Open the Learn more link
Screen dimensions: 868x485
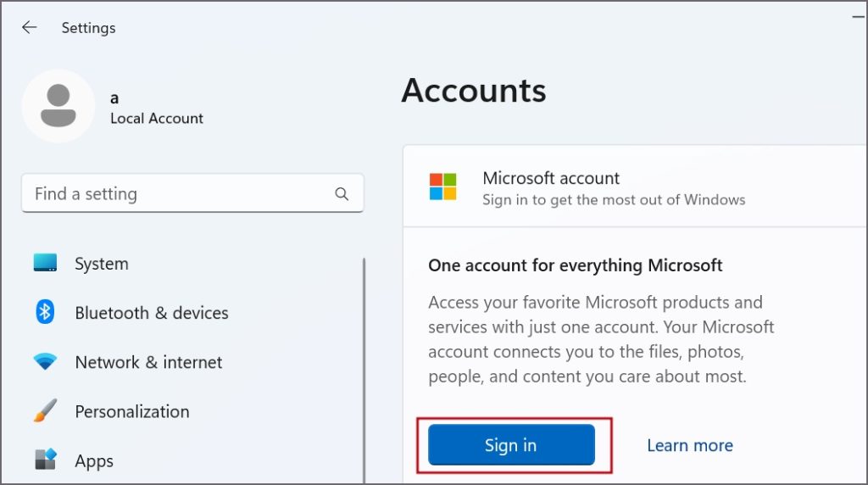(690, 445)
